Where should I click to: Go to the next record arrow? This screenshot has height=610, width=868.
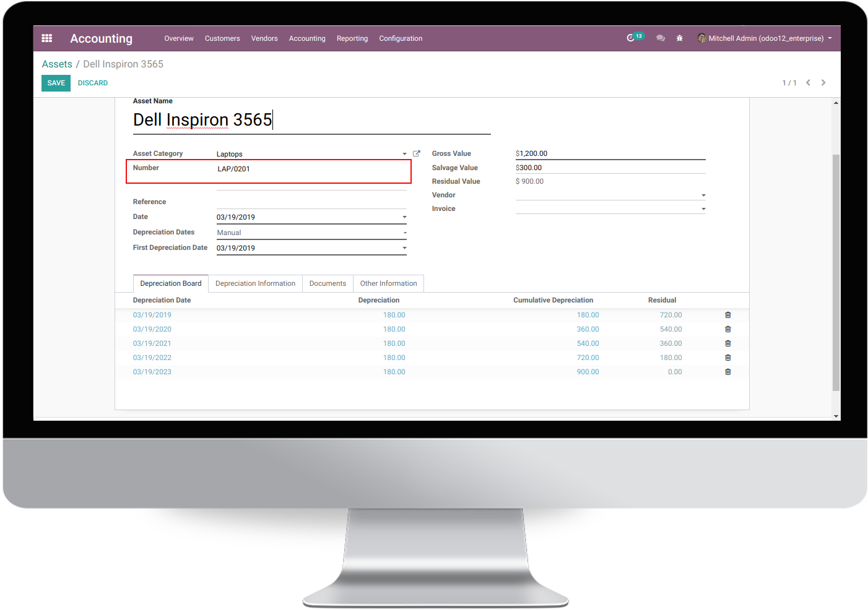pos(823,83)
